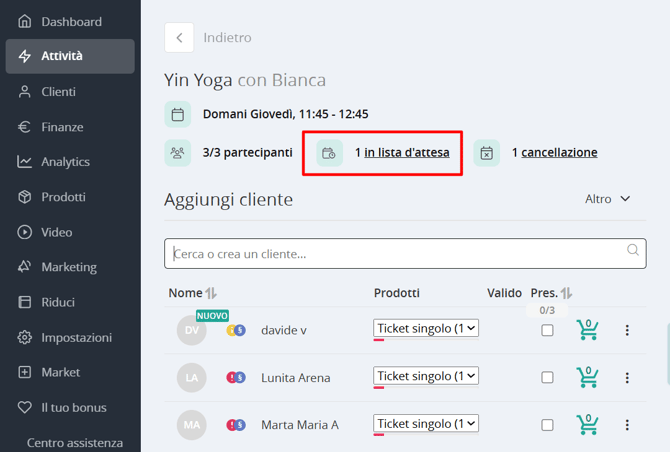Screen dimensions: 670x452
Task: Open shopping cart for davide v
Action: (x=588, y=330)
